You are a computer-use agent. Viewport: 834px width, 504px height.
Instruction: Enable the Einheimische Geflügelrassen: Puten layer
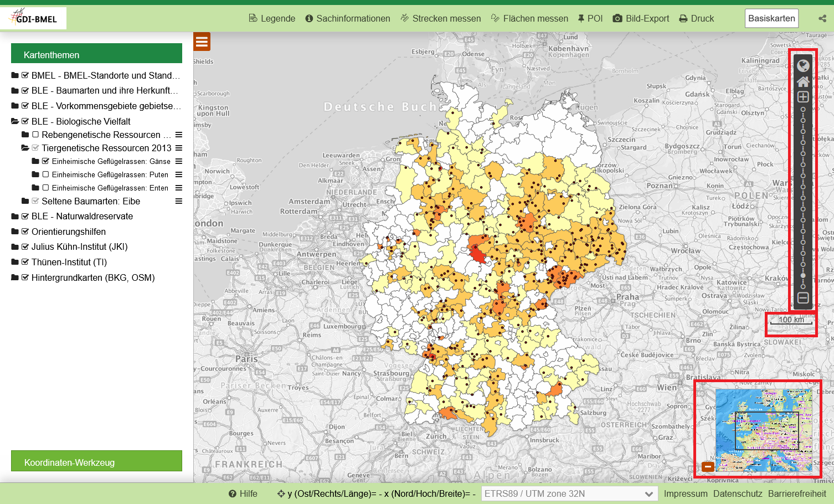point(45,174)
